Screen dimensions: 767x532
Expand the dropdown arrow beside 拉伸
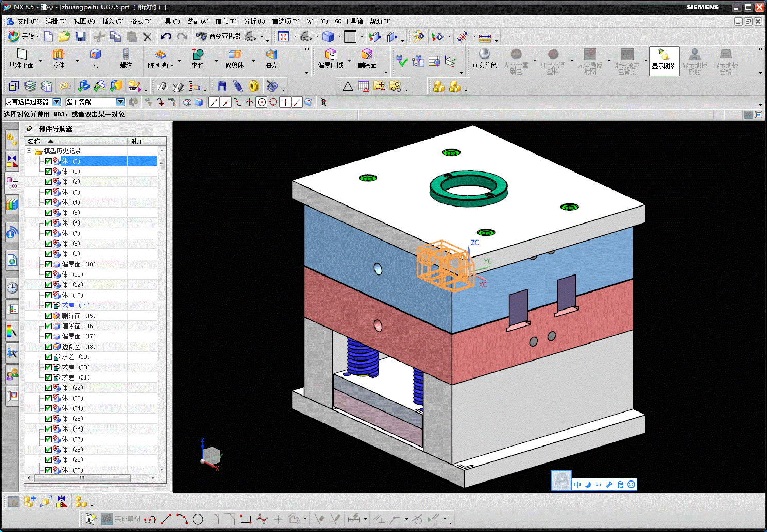(78, 61)
